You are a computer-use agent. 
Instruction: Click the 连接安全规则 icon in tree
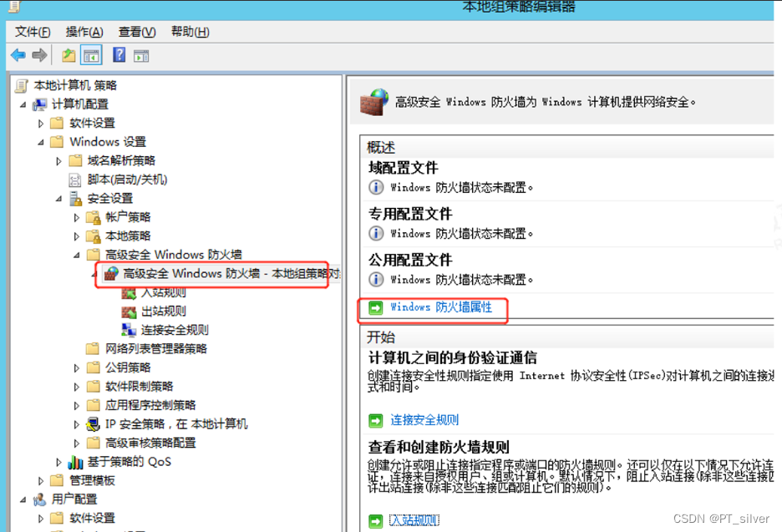[129, 330]
